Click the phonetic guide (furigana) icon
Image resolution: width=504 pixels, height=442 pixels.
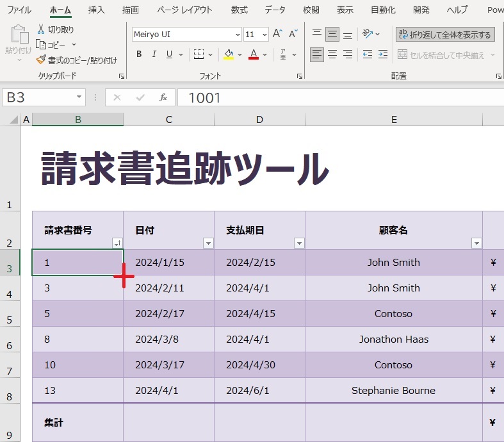click(x=283, y=54)
